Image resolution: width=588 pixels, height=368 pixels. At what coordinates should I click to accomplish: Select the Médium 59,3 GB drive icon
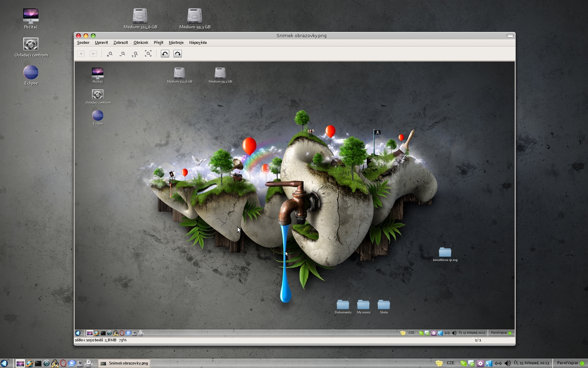pyautogui.click(x=195, y=19)
